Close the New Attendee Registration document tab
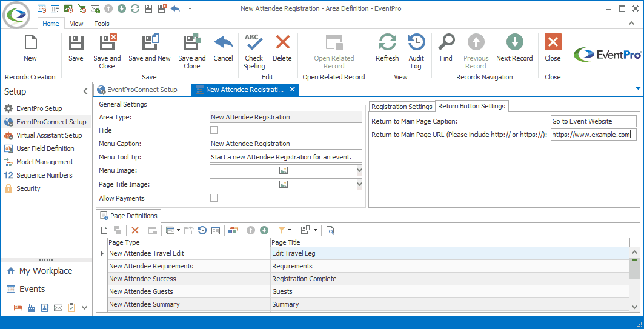This screenshot has width=644, height=329. [x=291, y=90]
